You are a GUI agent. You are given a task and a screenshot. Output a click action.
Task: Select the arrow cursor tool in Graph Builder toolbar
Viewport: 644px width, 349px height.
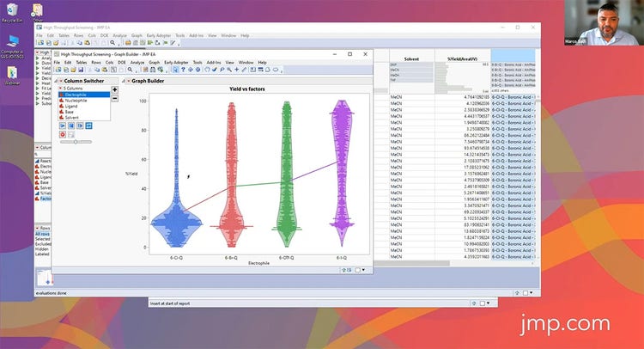point(175,70)
